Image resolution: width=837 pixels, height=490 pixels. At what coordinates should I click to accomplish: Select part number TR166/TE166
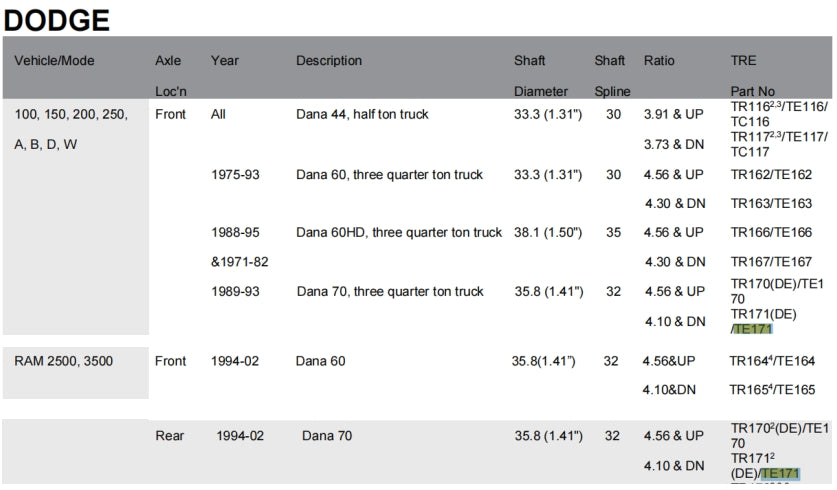(771, 232)
